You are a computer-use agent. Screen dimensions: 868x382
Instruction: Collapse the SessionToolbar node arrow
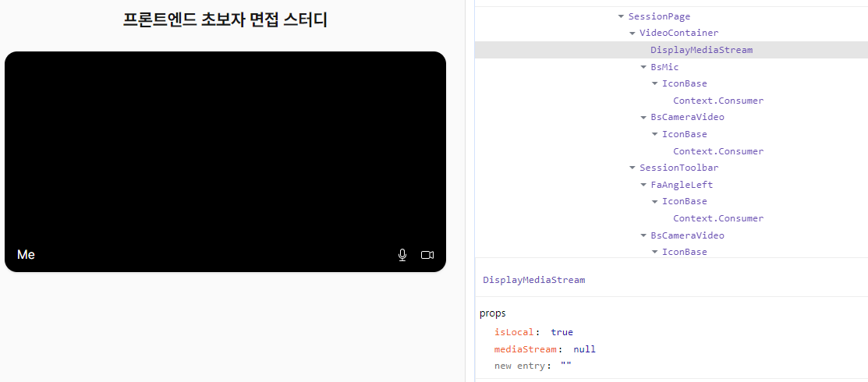[632, 168]
